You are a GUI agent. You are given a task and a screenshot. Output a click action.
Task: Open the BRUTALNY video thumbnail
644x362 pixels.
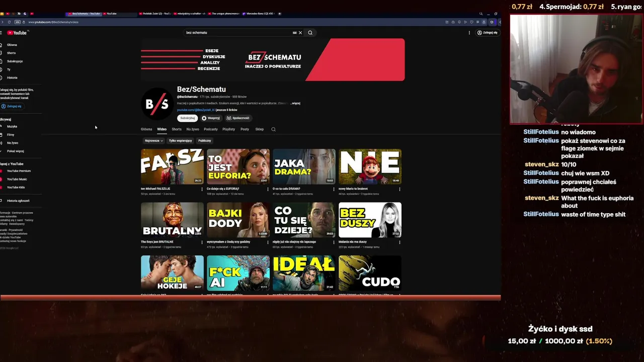pos(172,220)
